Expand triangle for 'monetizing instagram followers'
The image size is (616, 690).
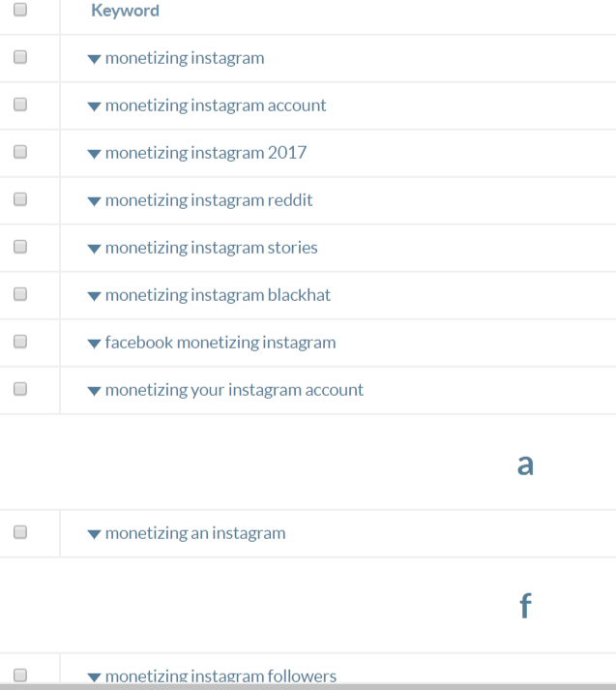(x=94, y=677)
